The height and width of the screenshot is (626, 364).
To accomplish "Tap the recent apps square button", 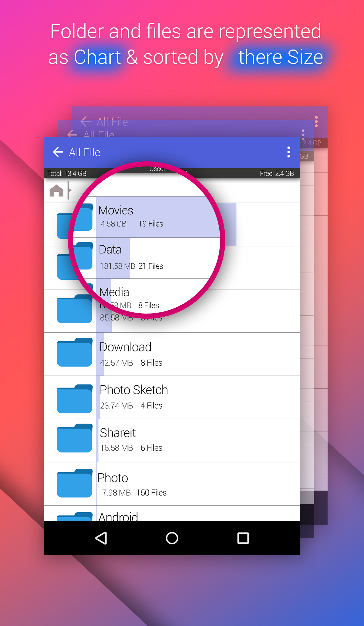I will (243, 538).
